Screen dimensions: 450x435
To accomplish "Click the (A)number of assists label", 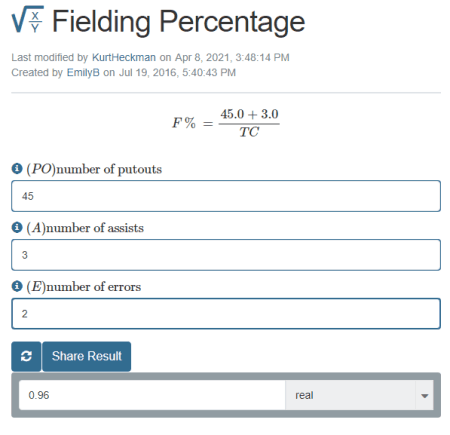I will pos(85,228).
